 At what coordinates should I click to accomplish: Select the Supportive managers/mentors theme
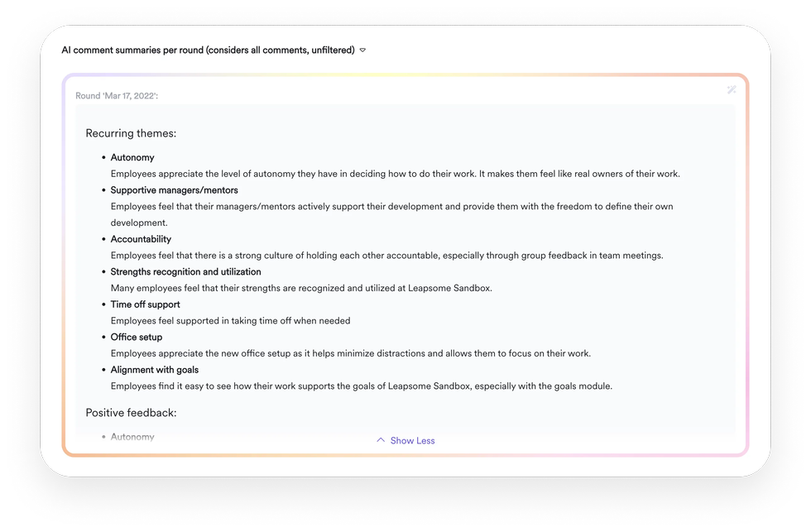[175, 189]
